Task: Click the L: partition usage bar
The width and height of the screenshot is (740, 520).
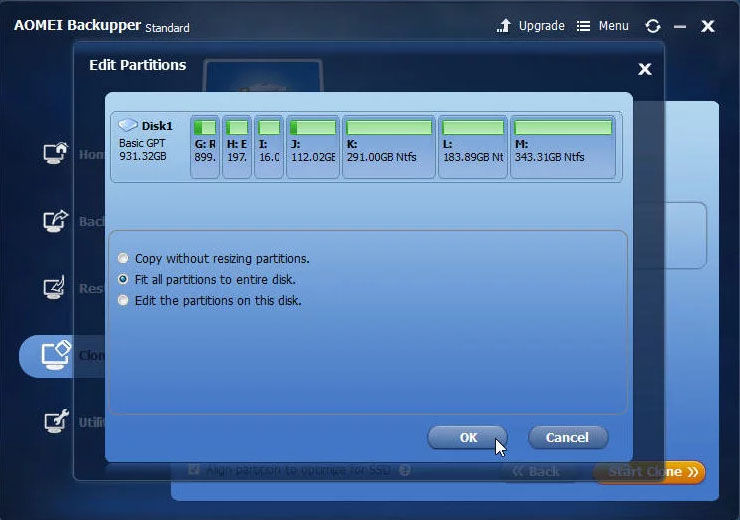Action: point(473,127)
